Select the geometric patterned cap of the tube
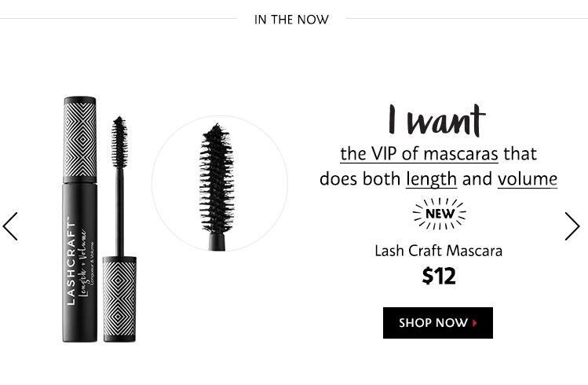Viewport: 588px width, 385px height. (80, 140)
